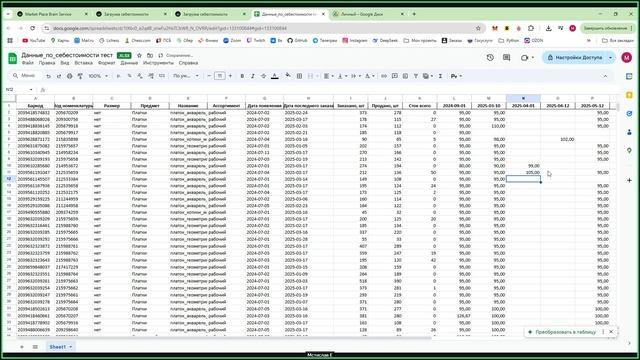Choose text color swatch
The image size is (640, 360).
pos(275,76)
